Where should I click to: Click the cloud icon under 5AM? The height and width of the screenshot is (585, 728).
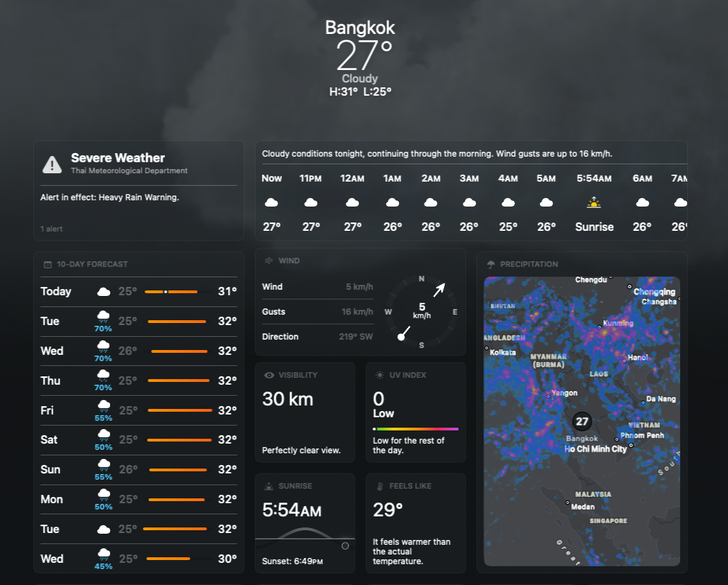point(546,202)
